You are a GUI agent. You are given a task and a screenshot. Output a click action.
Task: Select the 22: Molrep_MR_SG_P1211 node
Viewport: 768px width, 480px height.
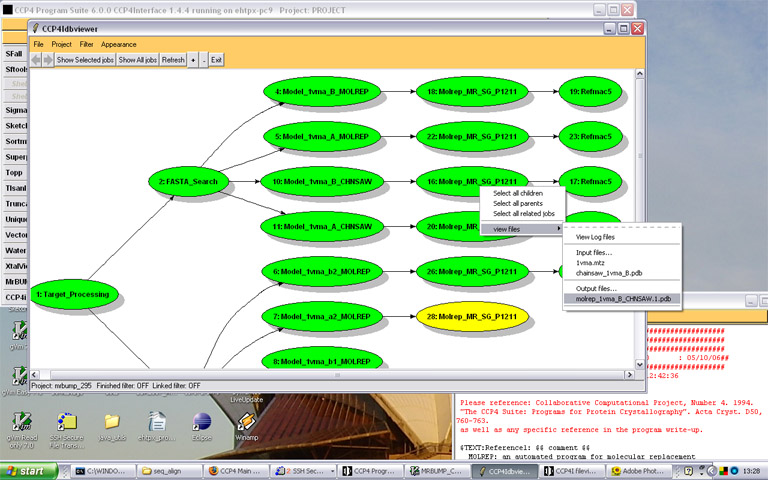coord(472,137)
